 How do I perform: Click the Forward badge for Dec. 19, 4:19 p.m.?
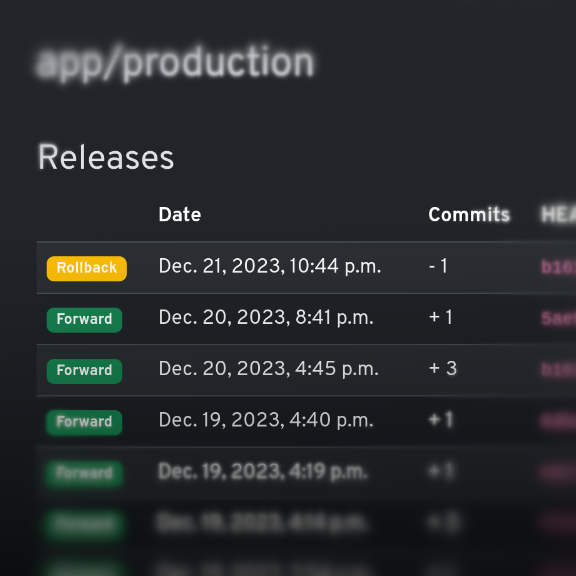pos(84,474)
